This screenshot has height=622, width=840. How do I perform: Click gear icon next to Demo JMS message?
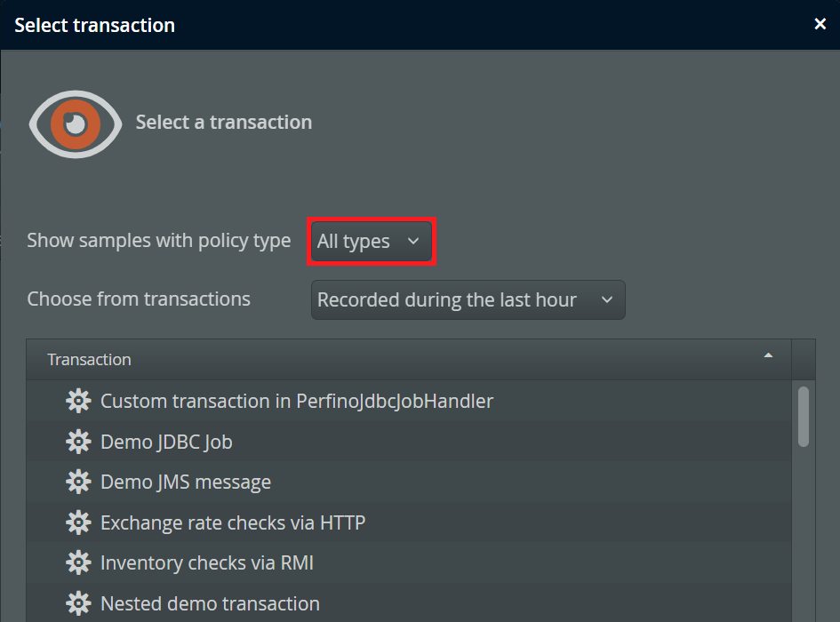[x=78, y=482]
